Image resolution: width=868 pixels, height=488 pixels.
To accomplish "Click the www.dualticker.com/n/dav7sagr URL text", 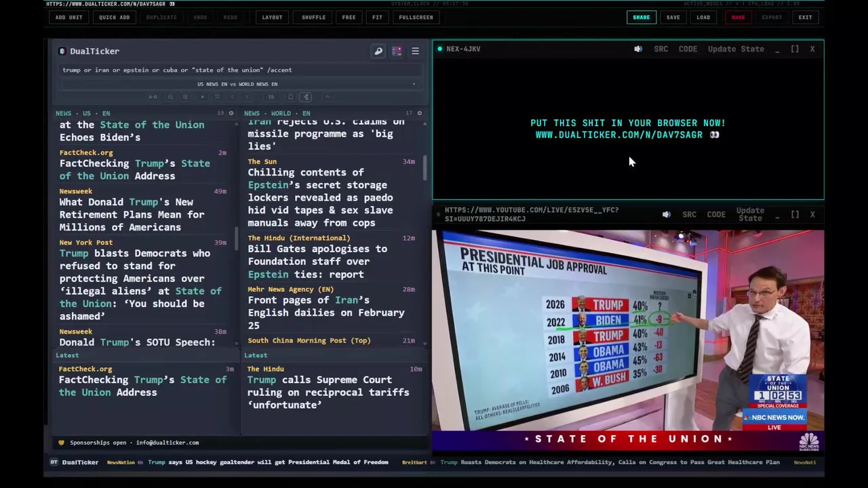I will tap(618, 135).
